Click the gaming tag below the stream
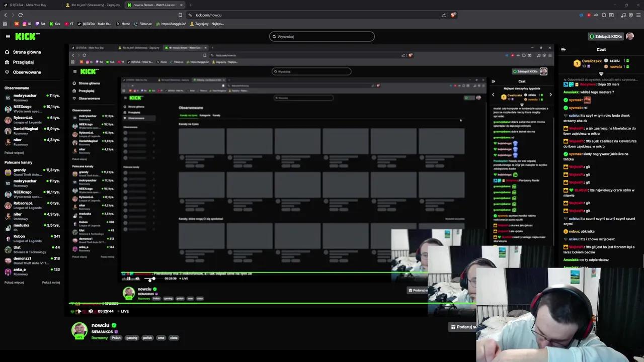The image size is (644, 362). [x=132, y=338]
